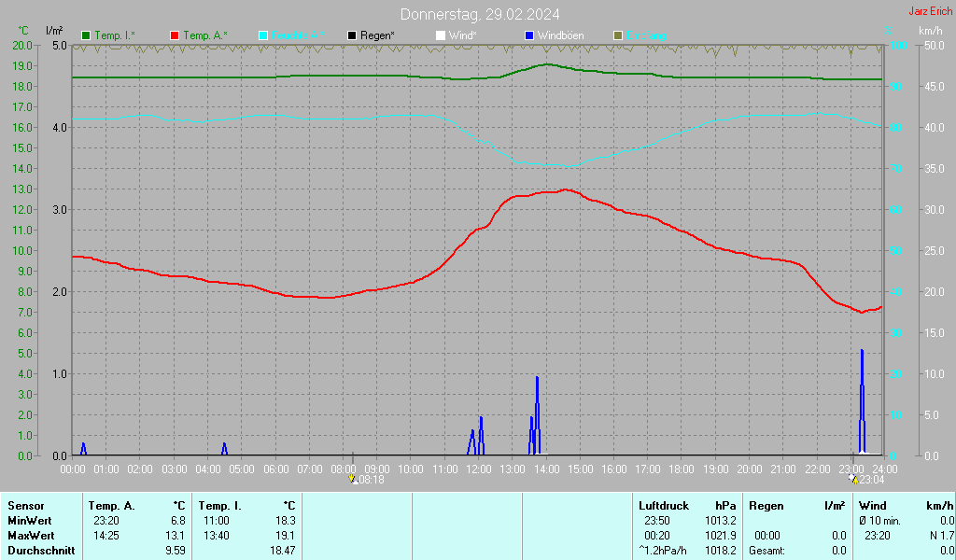Screen dimensions: 956x560
Task: Click the km/h axis unit above the chart
Action: click(x=931, y=31)
